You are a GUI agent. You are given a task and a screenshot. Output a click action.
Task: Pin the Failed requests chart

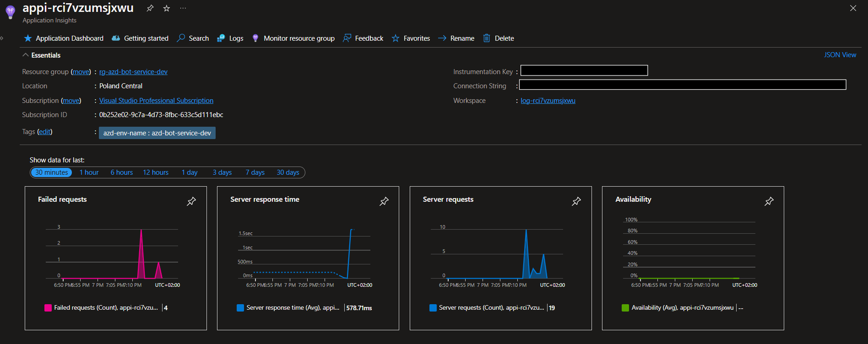(191, 201)
